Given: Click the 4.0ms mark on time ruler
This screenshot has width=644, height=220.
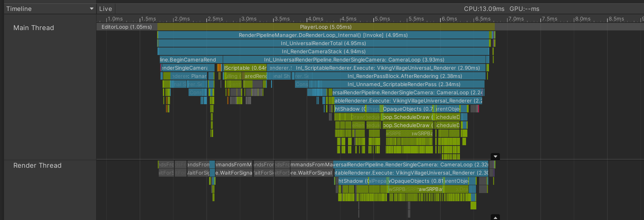Looking at the screenshot, I should (x=315, y=19).
